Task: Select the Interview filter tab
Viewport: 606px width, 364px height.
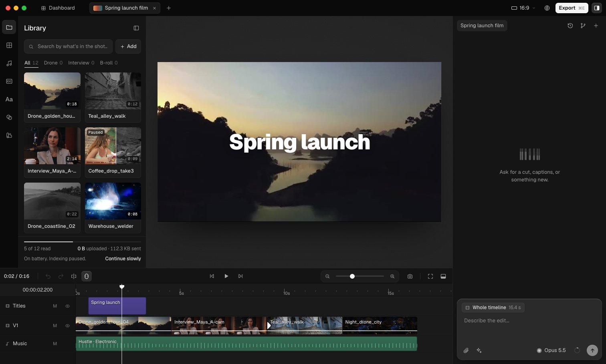Action: pyautogui.click(x=81, y=63)
